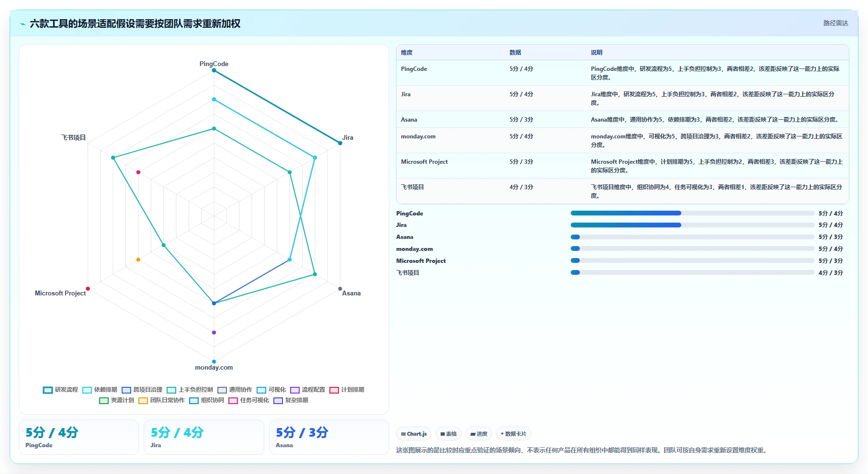Toggle the 上手负担控制 legend series
Screen dimensions: 868x474
[x=190, y=390]
